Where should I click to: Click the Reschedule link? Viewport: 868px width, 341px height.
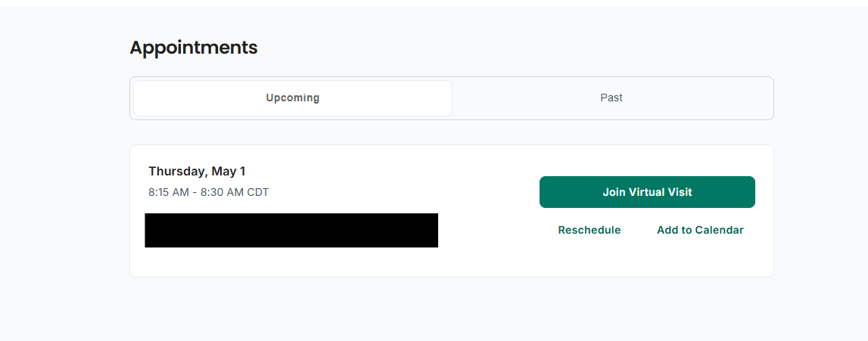click(589, 230)
